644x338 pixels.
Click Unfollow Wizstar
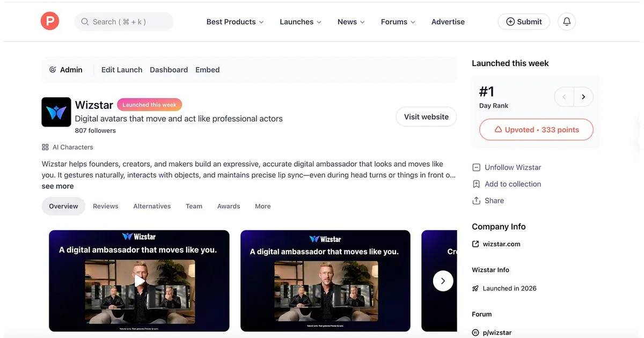point(513,167)
